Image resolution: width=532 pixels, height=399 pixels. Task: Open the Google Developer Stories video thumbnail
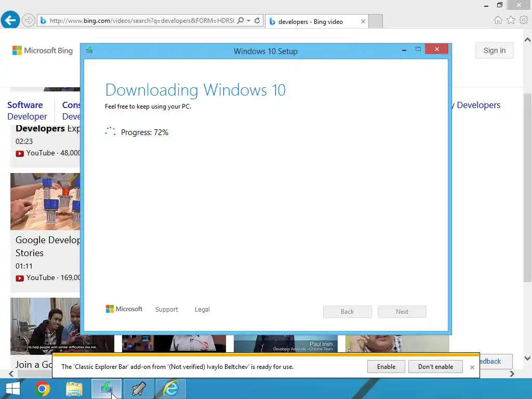coord(45,202)
